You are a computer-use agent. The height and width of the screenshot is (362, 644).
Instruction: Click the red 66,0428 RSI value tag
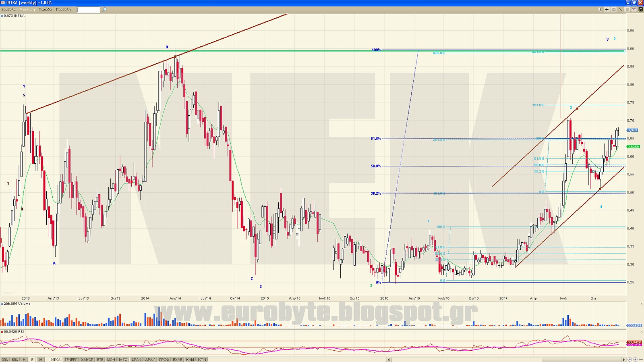[x=634, y=342]
